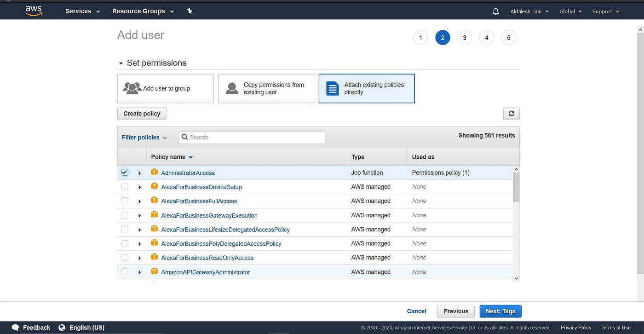The width and height of the screenshot is (644, 334).
Task: Open the Services dropdown menu
Action: click(x=82, y=11)
